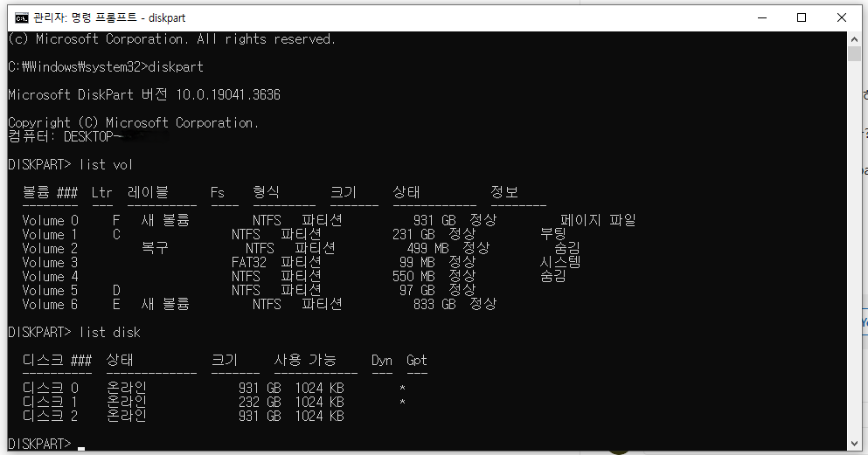Click the Gpt asterisk for disk 0
This screenshot has height=455, width=868.
click(402, 388)
